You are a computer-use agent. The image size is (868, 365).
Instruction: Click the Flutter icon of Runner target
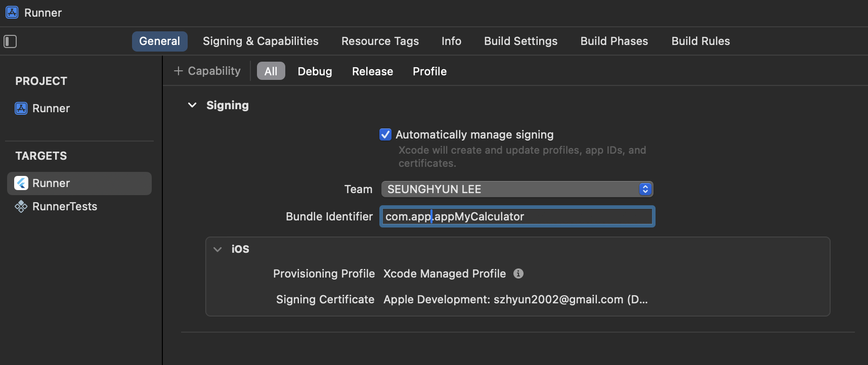tap(21, 183)
